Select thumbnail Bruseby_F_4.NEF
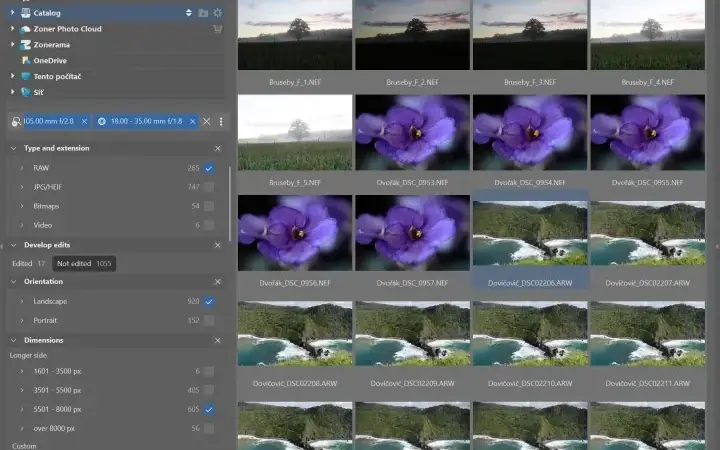The width and height of the screenshot is (720, 450). 647,35
